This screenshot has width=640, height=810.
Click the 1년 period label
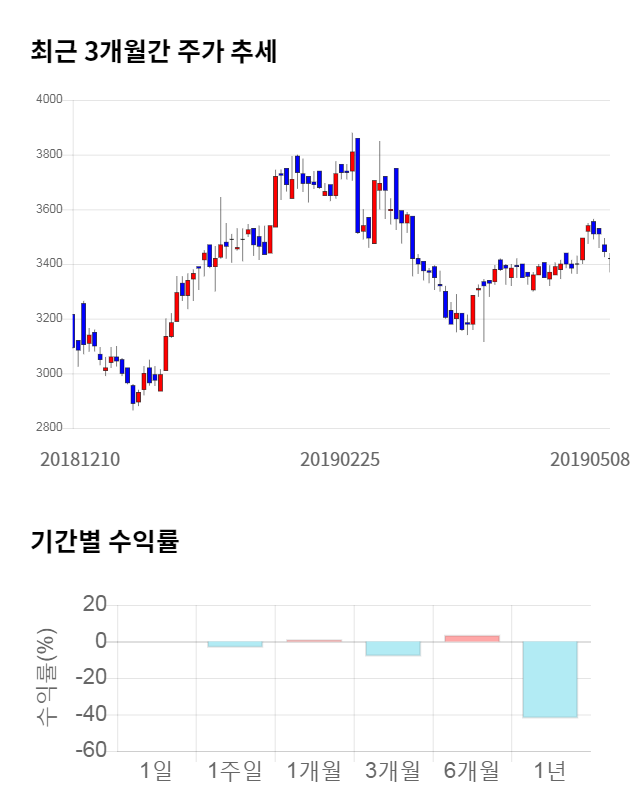[x=550, y=771]
